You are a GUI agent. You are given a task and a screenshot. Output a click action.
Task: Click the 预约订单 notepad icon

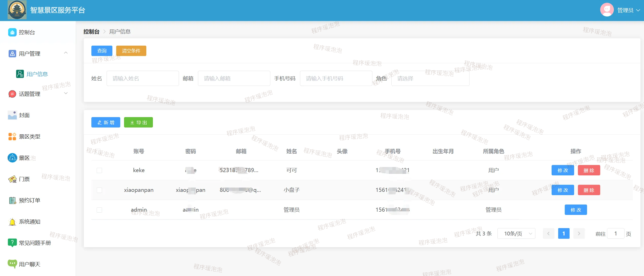click(12, 200)
